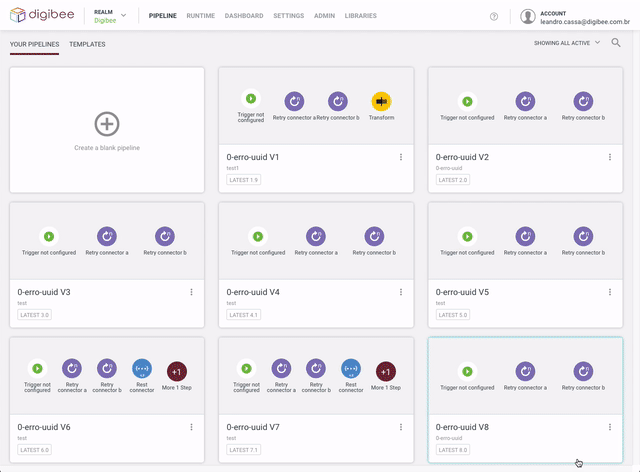Open the help question mark icon
The image size is (640, 472).
coord(494,16)
